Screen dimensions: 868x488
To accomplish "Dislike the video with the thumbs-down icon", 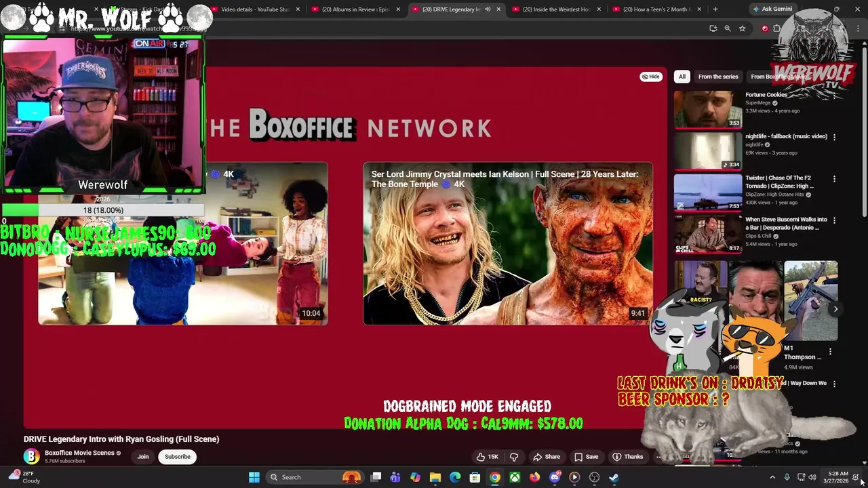I will [x=513, y=457].
